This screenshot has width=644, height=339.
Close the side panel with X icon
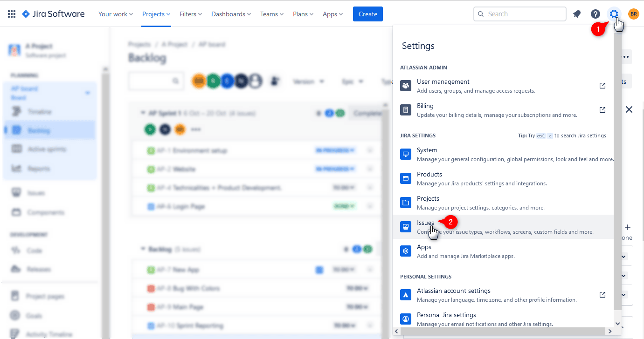point(629,109)
